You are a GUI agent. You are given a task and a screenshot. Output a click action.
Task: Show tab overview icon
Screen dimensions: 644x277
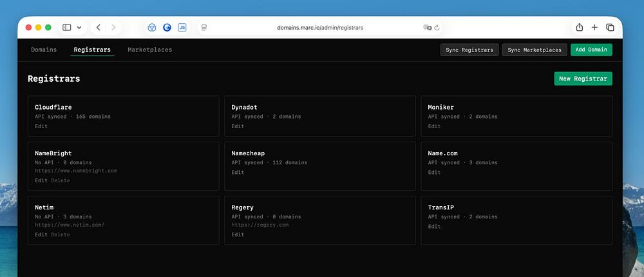tap(610, 28)
